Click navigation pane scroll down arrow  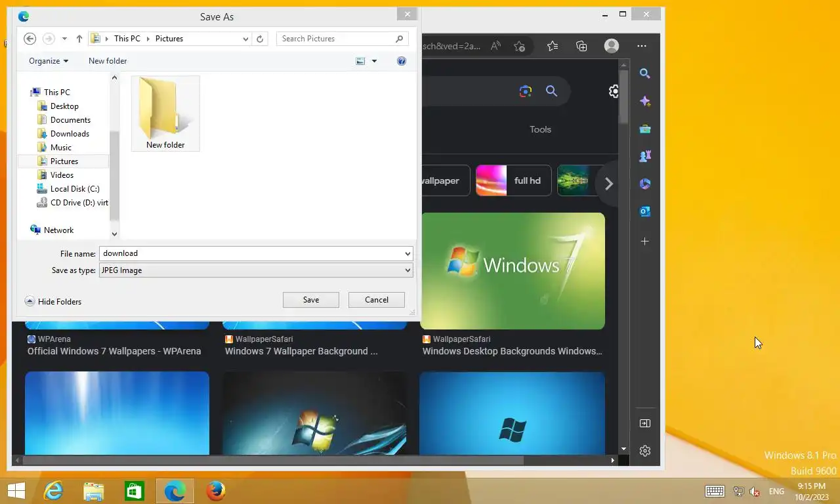click(114, 234)
